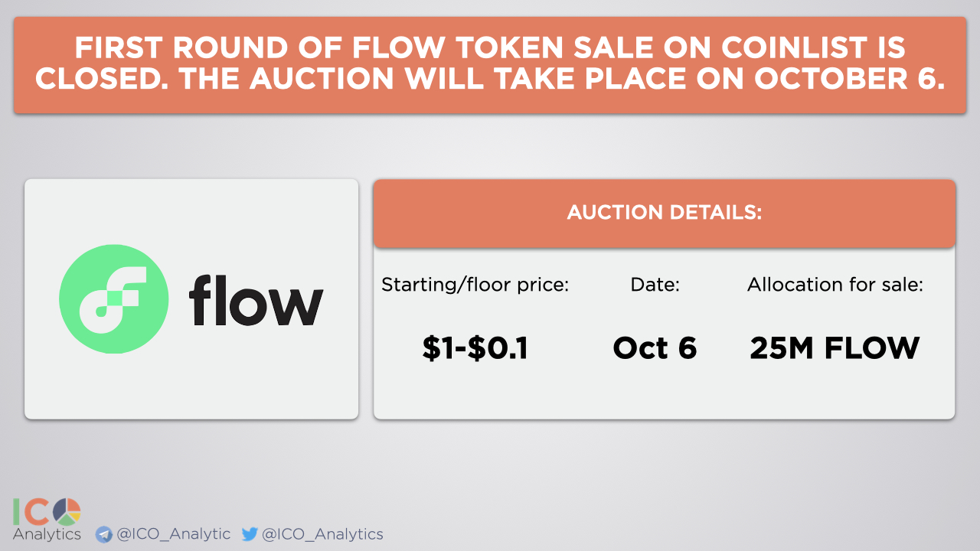The width and height of the screenshot is (980, 551).
Task: Click the orange headline banner
Action: pos(490,65)
